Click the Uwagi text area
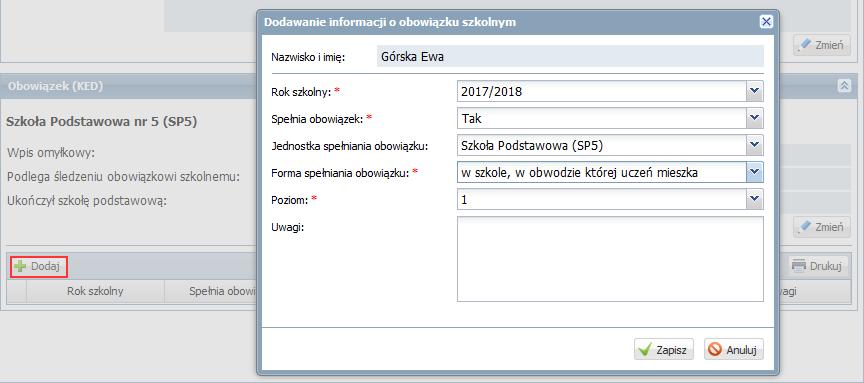This screenshot has width=864, height=383. (x=610, y=259)
